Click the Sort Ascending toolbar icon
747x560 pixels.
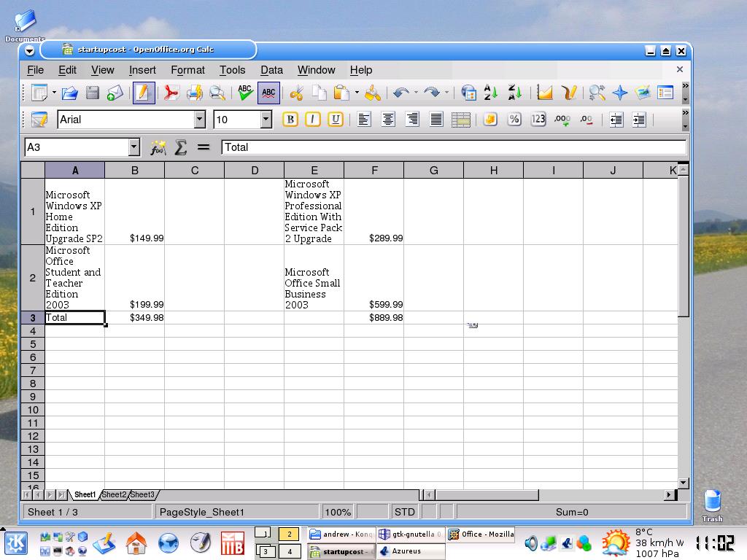(491, 93)
